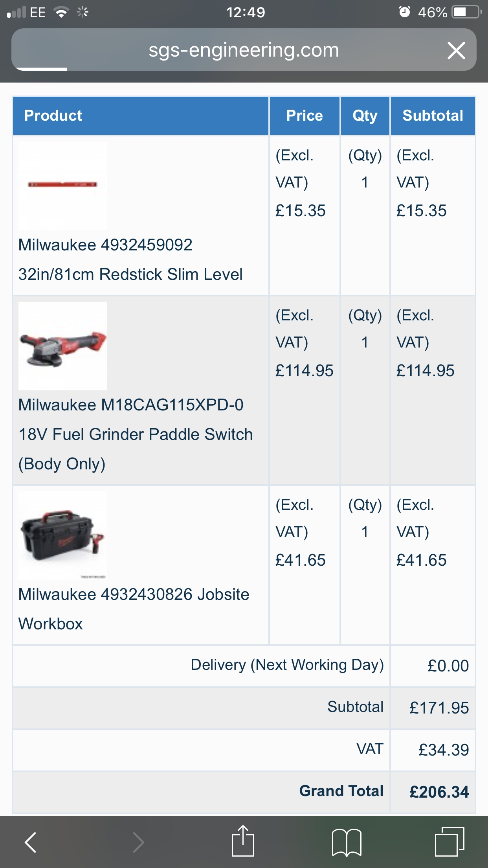Tap the sgs-engineering.com address bar
This screenshot has width=488, height=868.
[243, 50]
